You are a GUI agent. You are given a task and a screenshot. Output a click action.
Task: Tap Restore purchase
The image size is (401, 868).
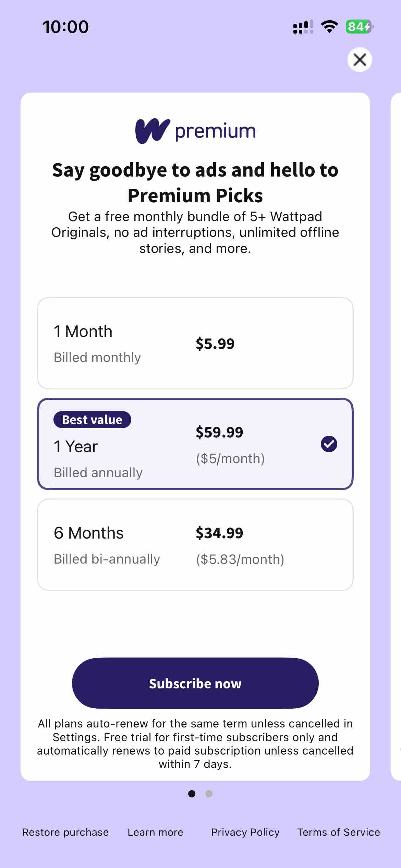click(x=65, y=832)
